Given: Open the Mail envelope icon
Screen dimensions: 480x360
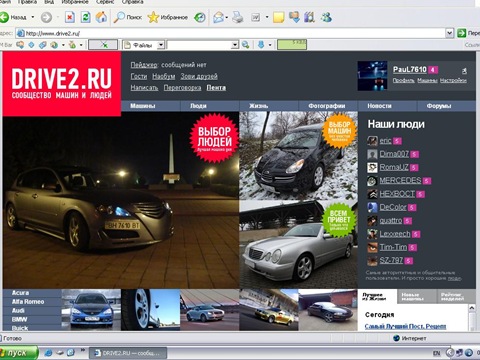Looking at the screenshot, I should (218, 17).
